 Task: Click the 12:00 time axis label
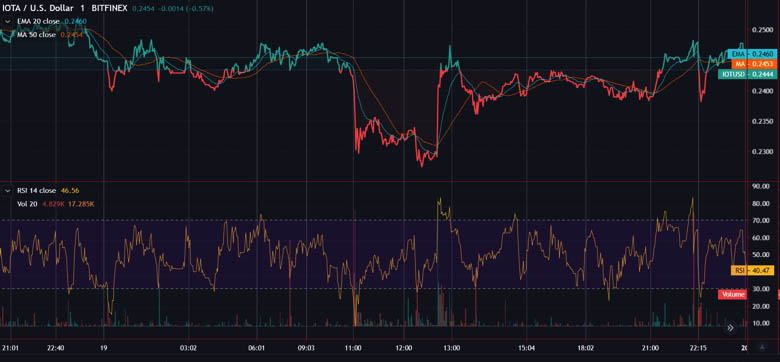point(403,348)
